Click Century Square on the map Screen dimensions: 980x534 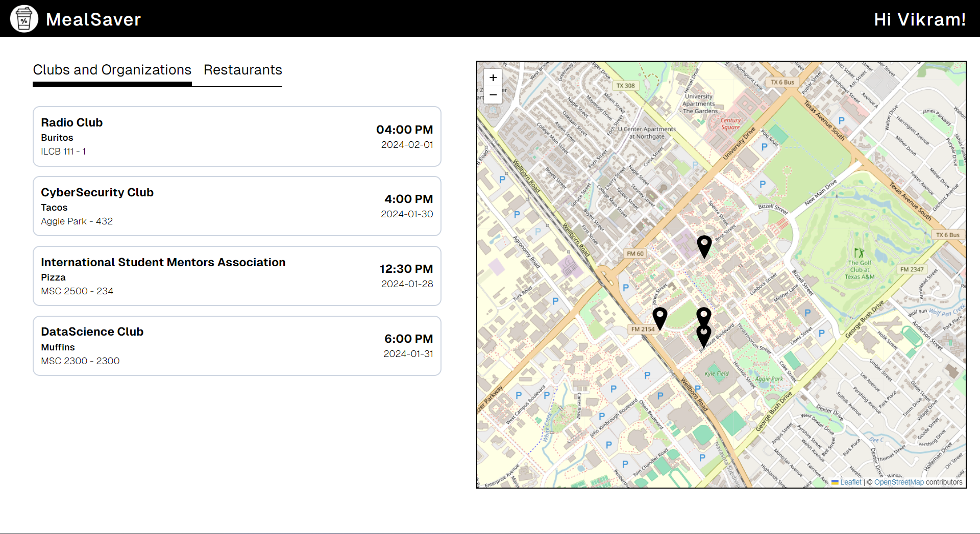(x=730, y=124)
